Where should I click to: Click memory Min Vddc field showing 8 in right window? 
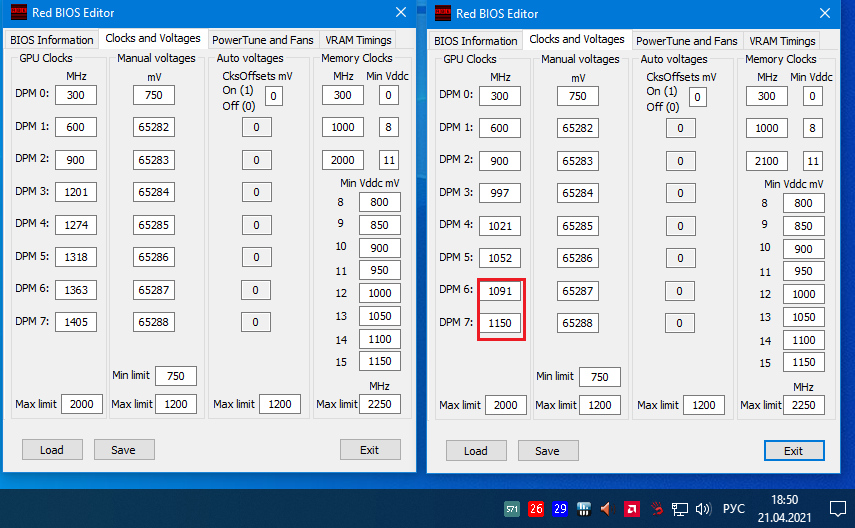click(x=813, y=128)
